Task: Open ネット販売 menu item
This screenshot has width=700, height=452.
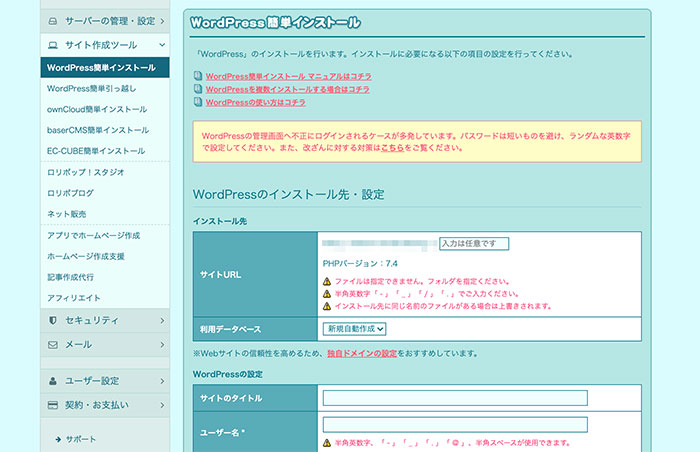Action: (x=67, y=214)
